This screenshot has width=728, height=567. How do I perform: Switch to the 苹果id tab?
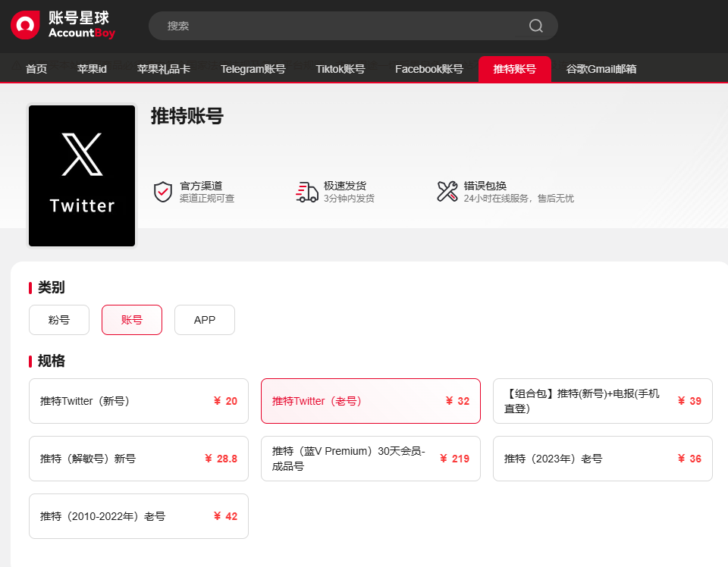[92, 69]
